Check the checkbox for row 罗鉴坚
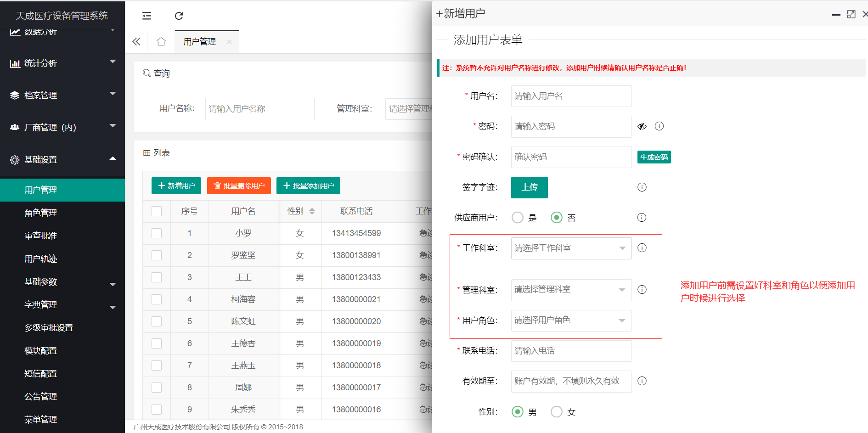The image size is (868, 433). pos(157,255)
